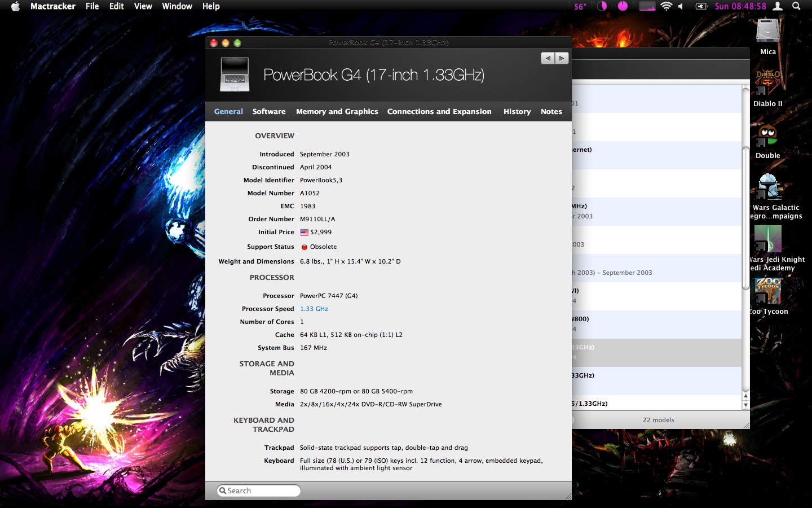Open the Zoo Tycoon desktop icon
812x508 pixels.
tap(767, 291)
